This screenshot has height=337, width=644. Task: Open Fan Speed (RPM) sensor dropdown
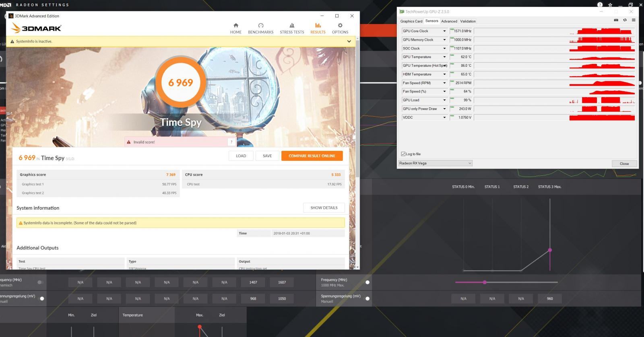[x=444, y=83]
